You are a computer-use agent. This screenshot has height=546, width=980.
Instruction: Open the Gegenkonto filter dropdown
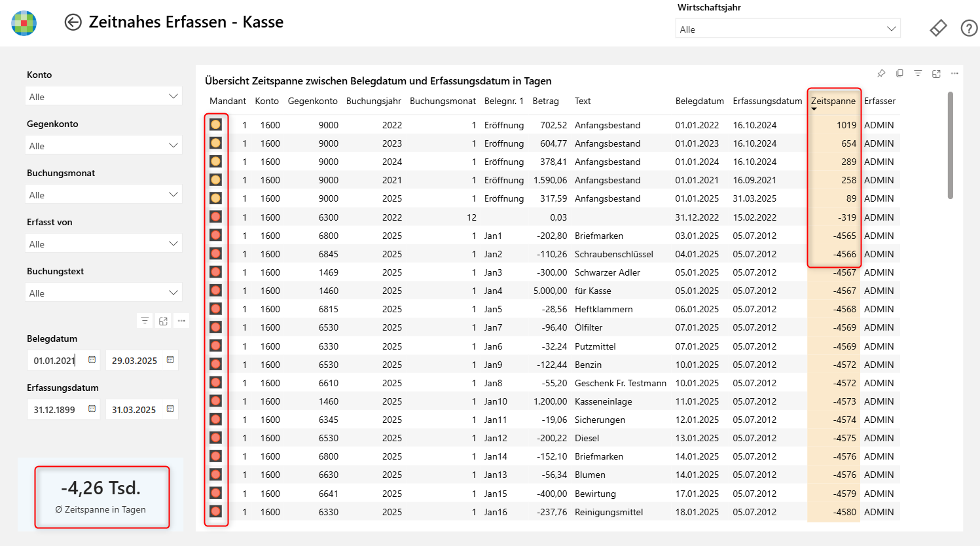[x=104, y=145]
